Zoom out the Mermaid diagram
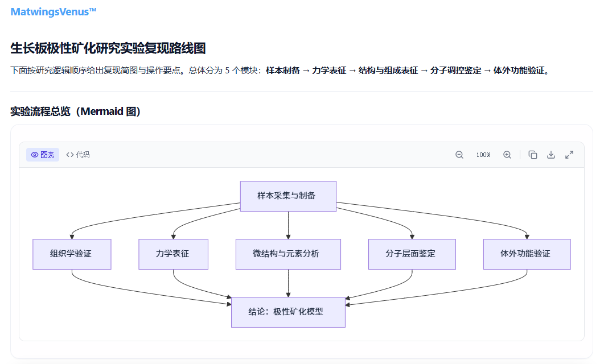This screenshot has width=604, height=364. [459, 155]
